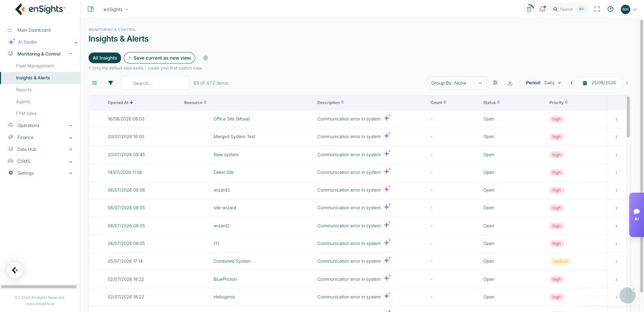Click the filter funnel icon
This screenshot has height=312, width=644.
pos(110,83)
